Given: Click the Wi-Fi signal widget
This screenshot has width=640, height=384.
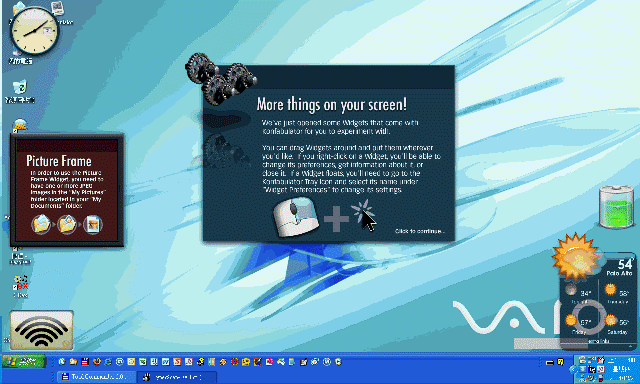Looking at the screenshot, I should 42,330.
